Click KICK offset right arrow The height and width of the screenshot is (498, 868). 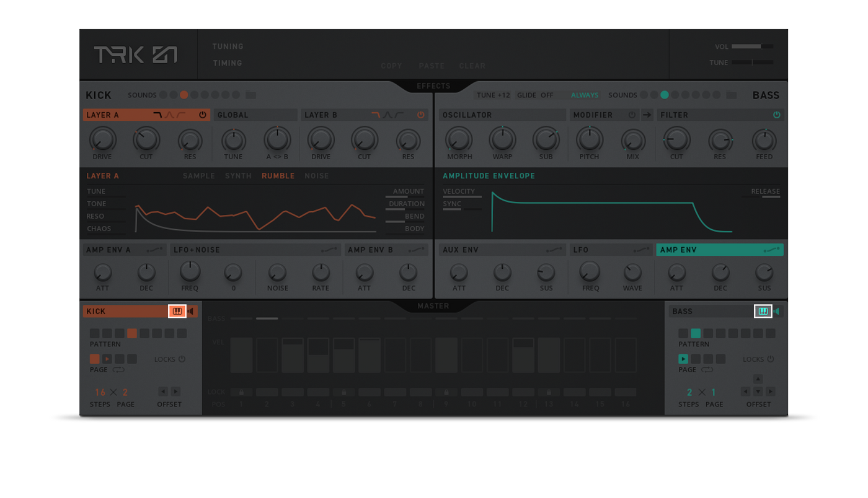pos(176,391)
